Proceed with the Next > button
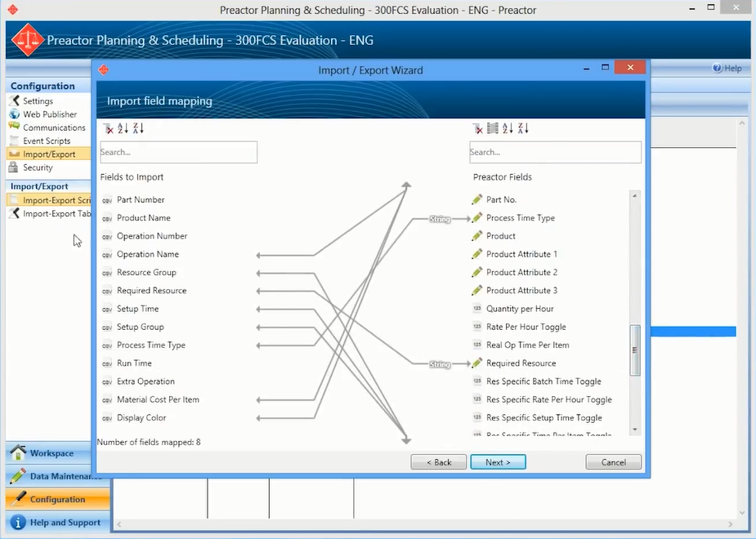The height and width of the screenshot is (539, 756). pyautogui.click(x=498, y=462)
